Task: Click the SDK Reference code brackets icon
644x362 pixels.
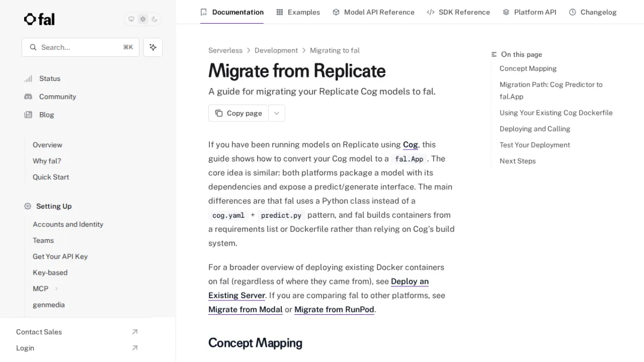Action: (x=430, y=12)
